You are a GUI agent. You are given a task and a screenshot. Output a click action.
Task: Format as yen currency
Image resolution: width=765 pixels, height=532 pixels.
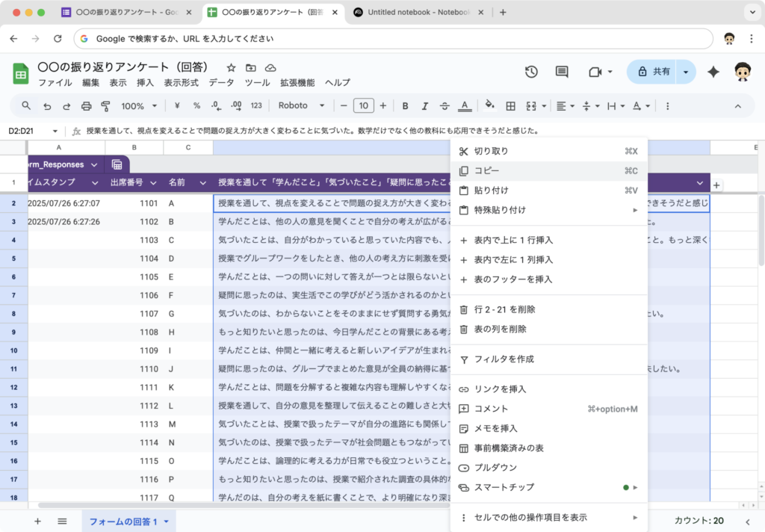pyautogui.click(x=177, y=105)
